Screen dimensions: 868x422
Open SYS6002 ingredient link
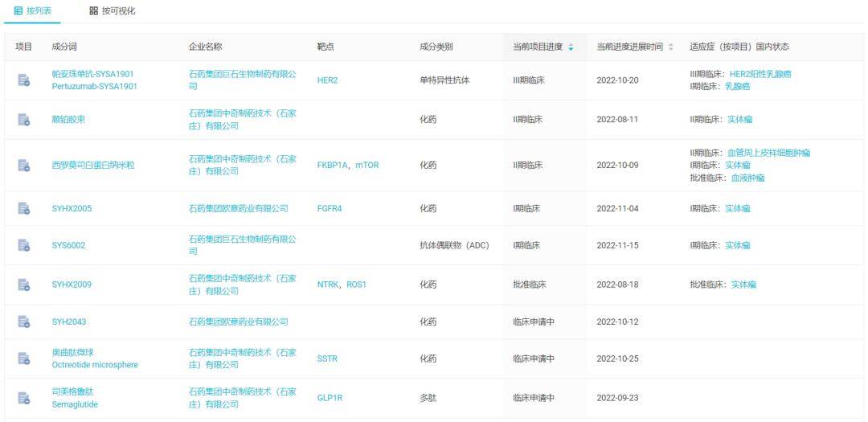pos(68,245)
